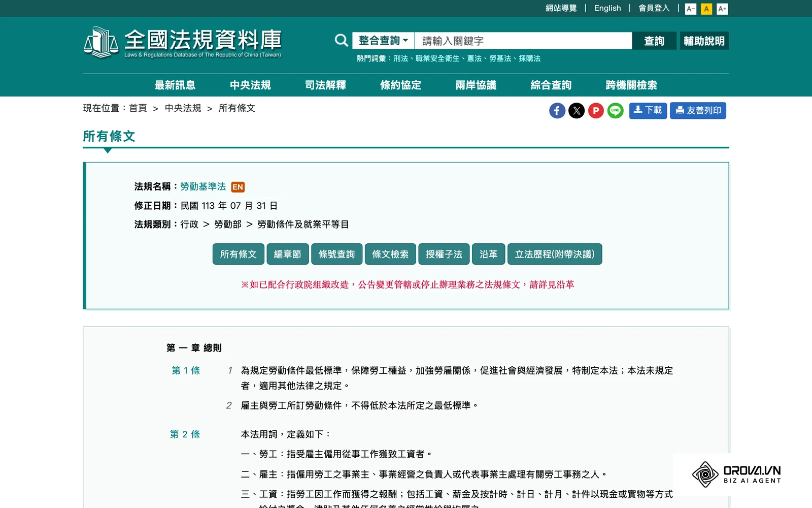Share page via Plurk icon
This screenshot has height=508, width=812.
point(596,111)
